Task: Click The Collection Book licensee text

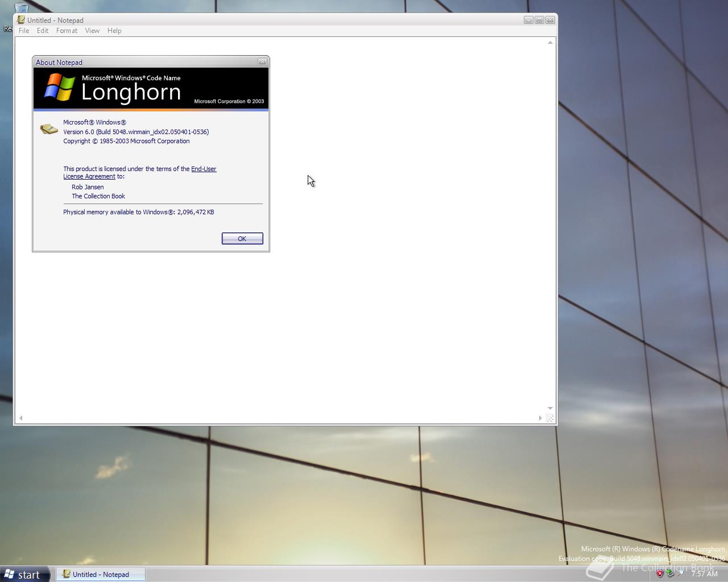Action: click(98, 196)
